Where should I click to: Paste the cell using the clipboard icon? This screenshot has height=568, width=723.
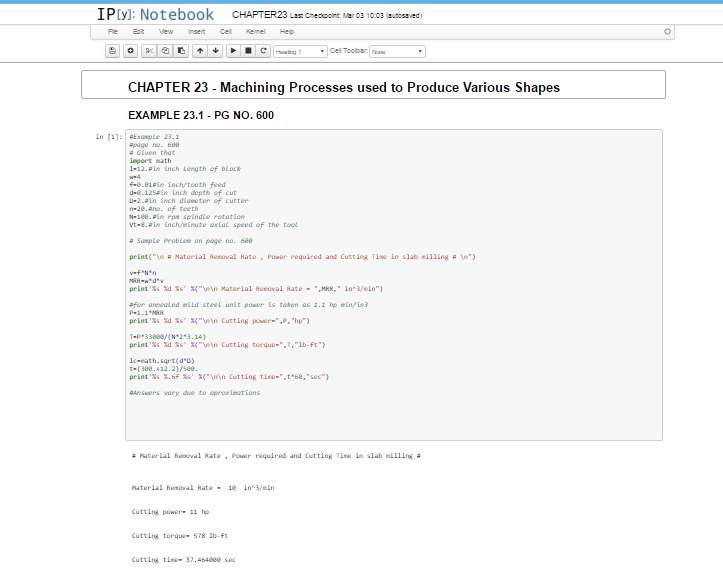click(x=181, y=50)
